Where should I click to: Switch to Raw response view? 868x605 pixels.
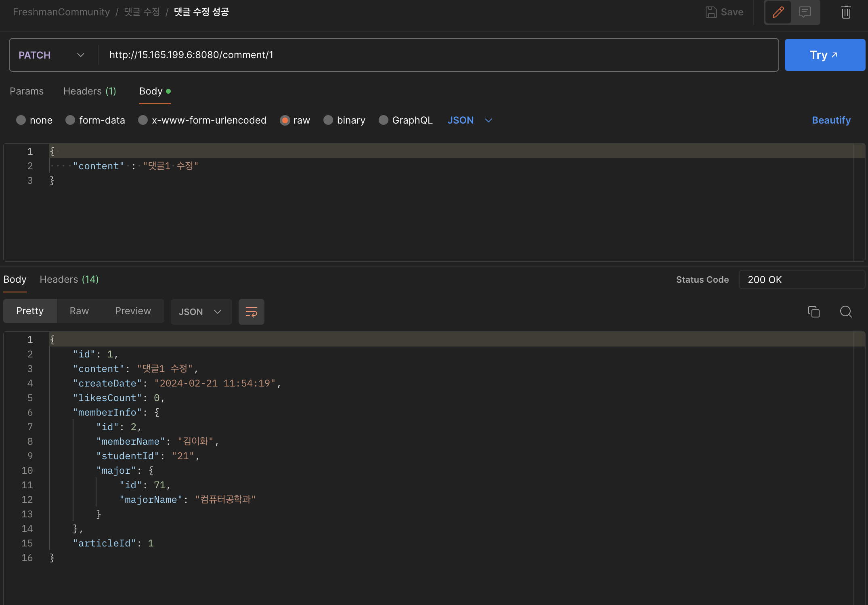[79, 311]
